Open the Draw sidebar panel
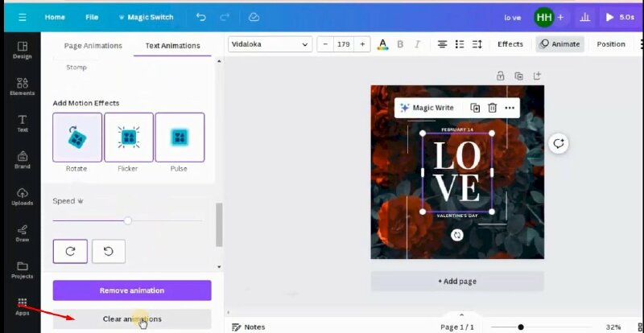Image resolution: width=644 pixels, height=333 pixels. pos(23,233)
